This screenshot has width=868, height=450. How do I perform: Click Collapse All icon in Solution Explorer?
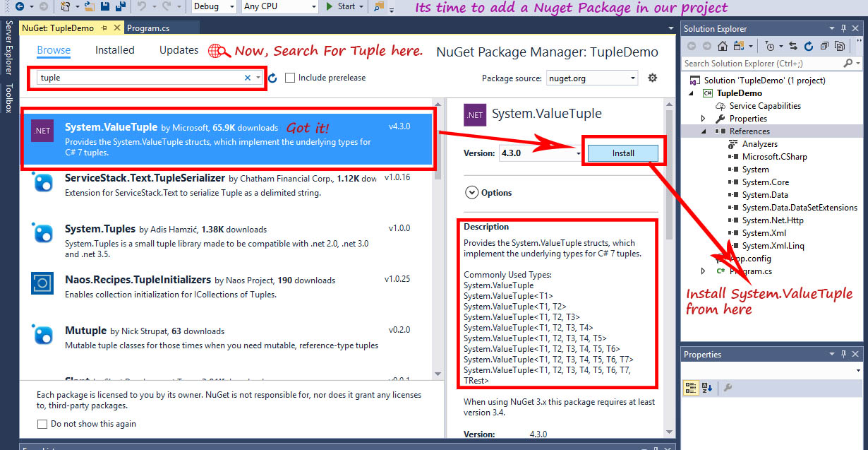click(824, 46)
